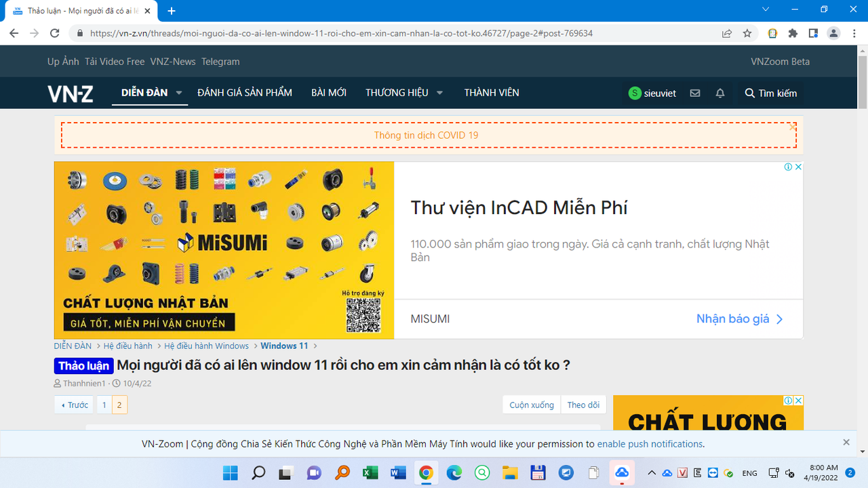Close the Thảo luận browser tab
Image resolution: width=868 pixels, height=488 pixels.
tap(147, 11)
